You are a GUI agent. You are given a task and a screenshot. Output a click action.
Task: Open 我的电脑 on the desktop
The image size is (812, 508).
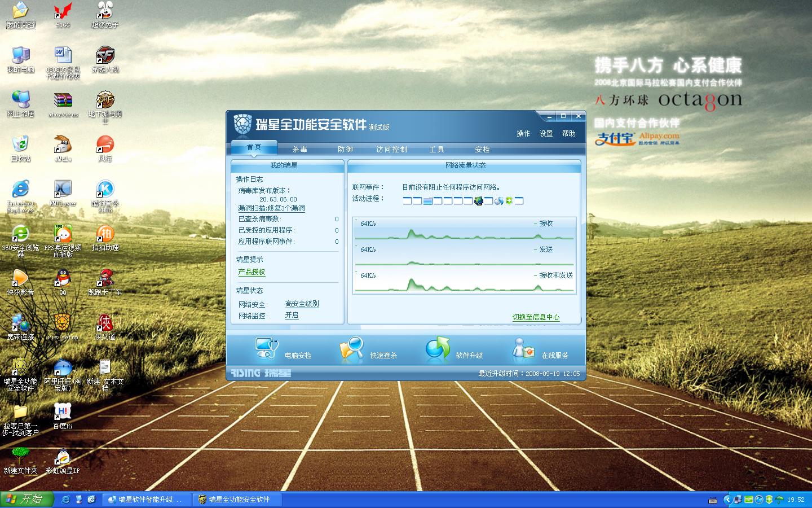click(x=20, y=60)
